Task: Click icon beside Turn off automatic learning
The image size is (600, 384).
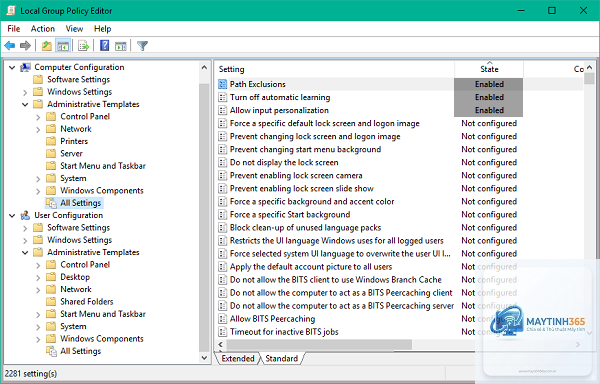Action: click(222, 97)
